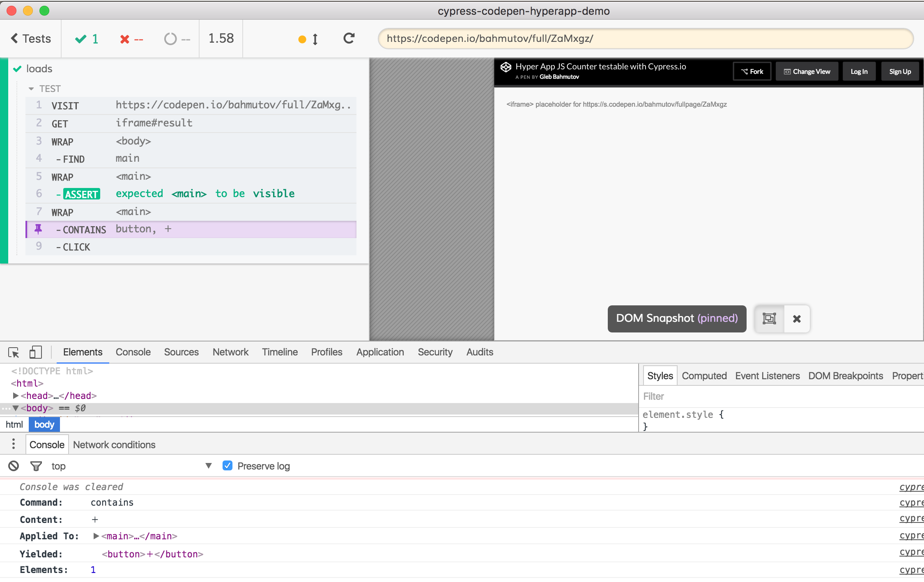Click the reload tests icon
The image size is (924, 582).
tap(349, 39)
